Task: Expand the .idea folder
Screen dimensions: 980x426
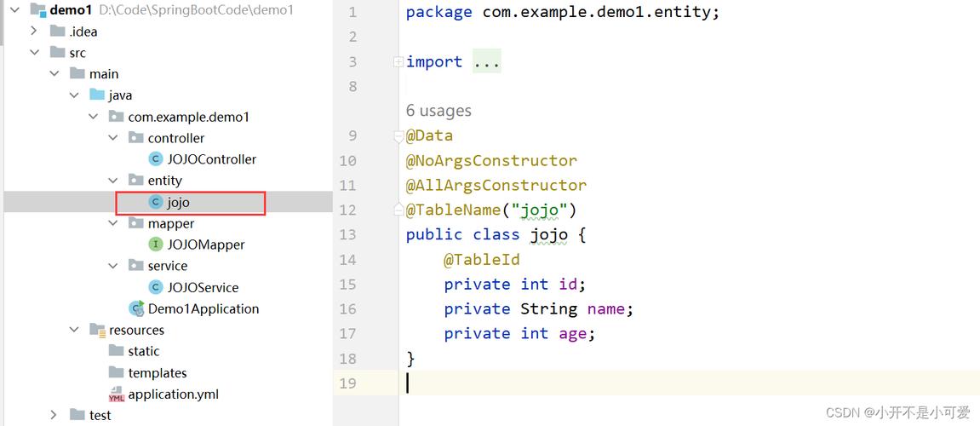Action: coord(34,32)
